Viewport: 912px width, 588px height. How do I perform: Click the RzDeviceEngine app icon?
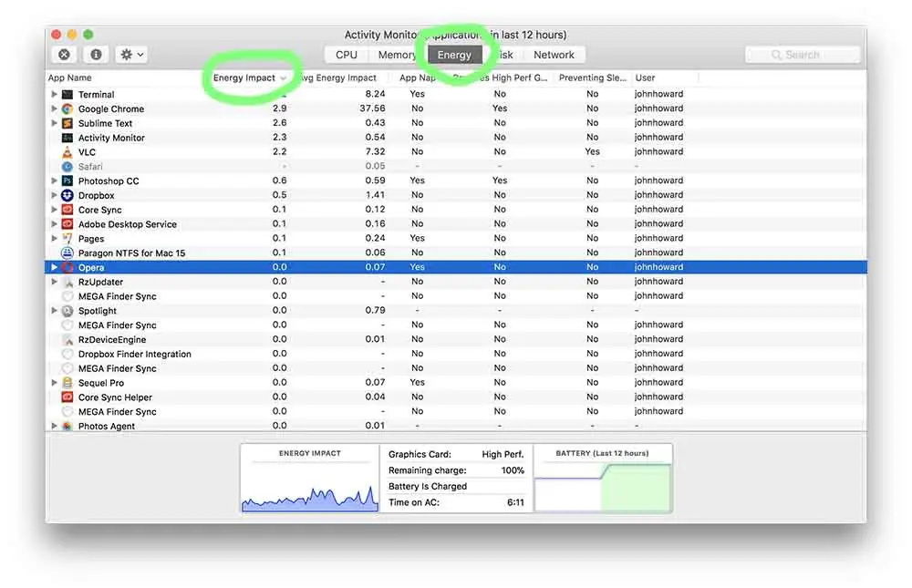[x=67, y=340]
